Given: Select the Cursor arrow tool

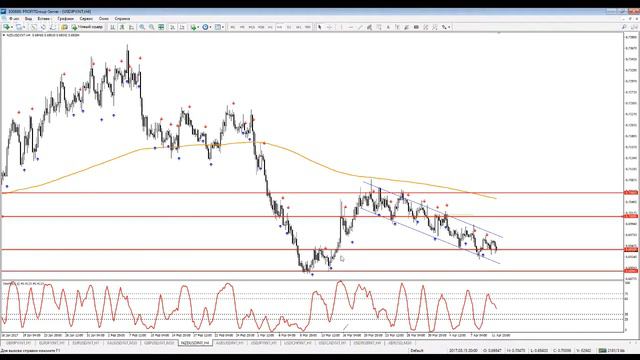Looking at the screenshot, I should 320,27.
